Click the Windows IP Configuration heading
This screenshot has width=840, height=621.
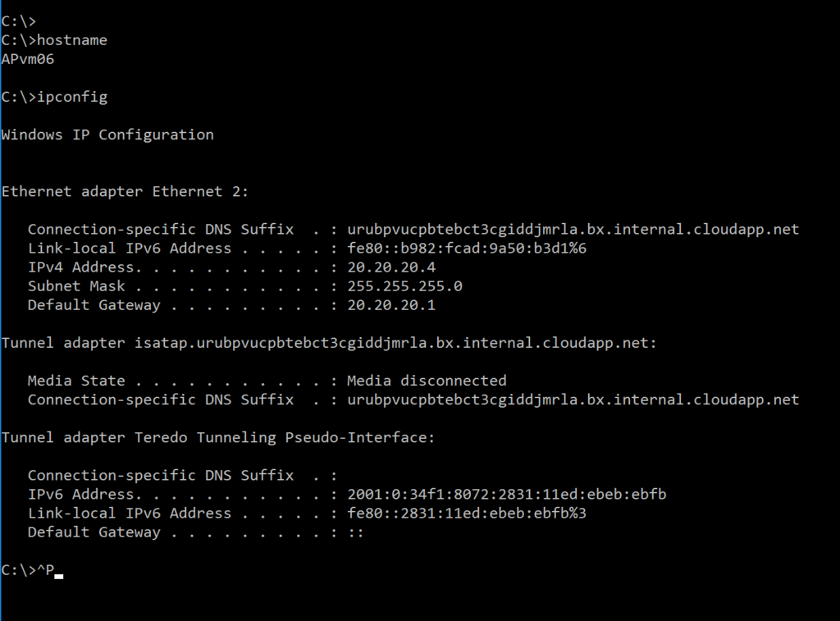107,135
